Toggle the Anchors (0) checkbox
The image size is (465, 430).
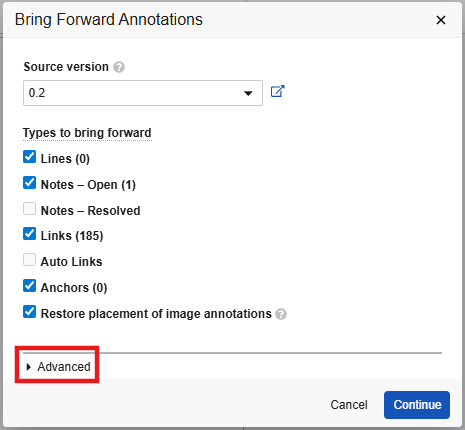click(x=30, y=286)
